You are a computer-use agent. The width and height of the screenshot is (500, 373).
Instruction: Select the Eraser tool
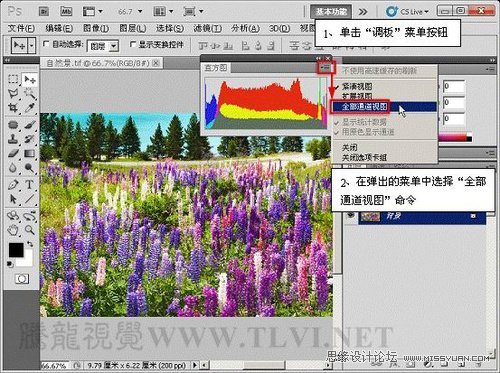(x=13, y=153)
